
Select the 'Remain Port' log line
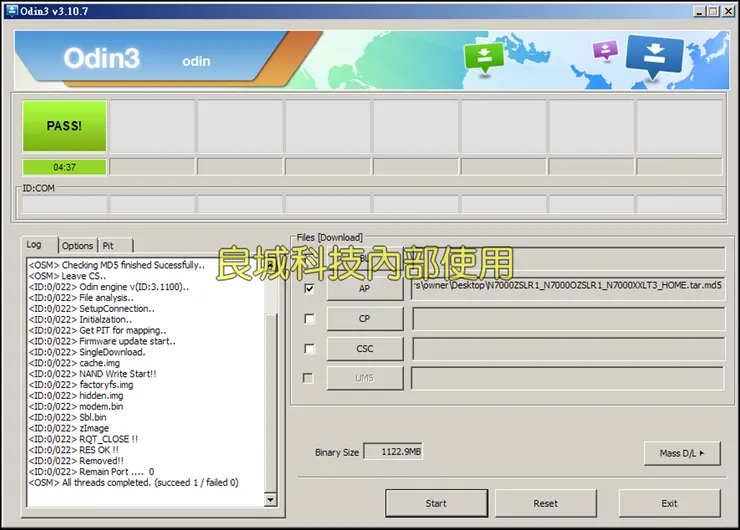(91, 471)
